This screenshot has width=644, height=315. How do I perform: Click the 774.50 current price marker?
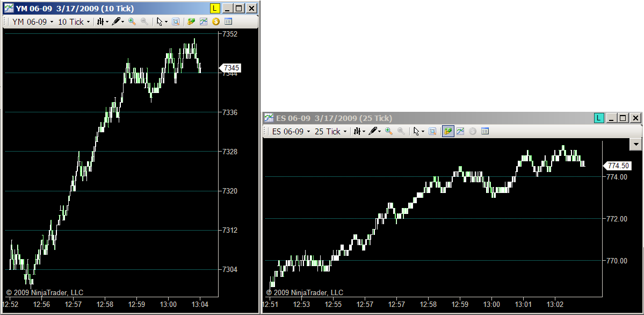[x=617, y=166]
